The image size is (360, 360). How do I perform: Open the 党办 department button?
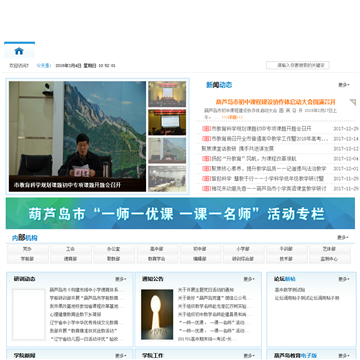click(x=28, y=249)
